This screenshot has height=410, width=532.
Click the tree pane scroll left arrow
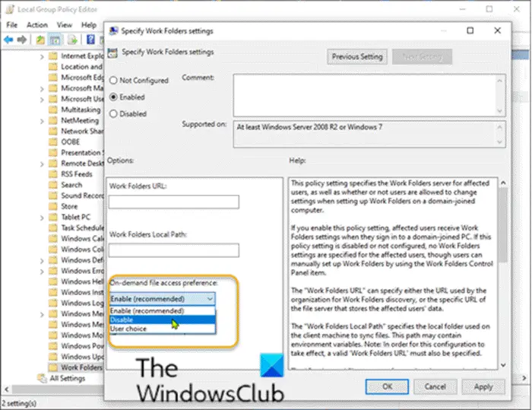click(x=6, y=389)
